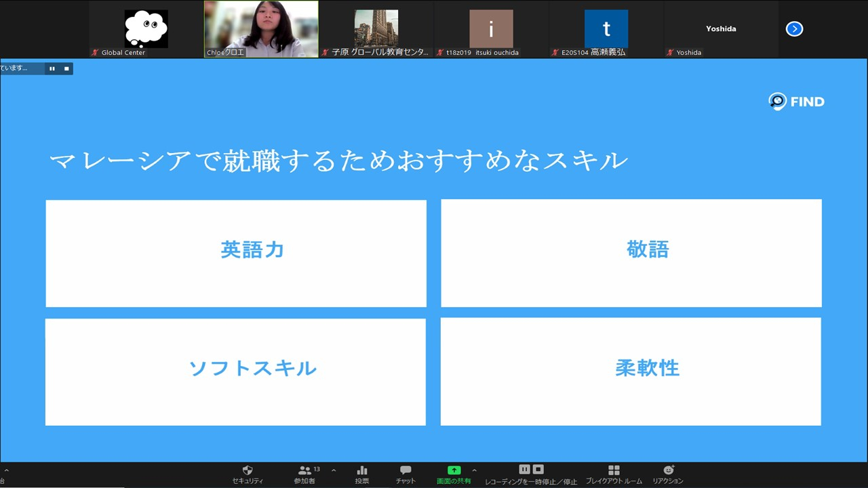This screenshot has width=868, height=488.
Task: Stop recording in the top-left recording indicator
Action: pyautogui.click(x=66, y=68)
